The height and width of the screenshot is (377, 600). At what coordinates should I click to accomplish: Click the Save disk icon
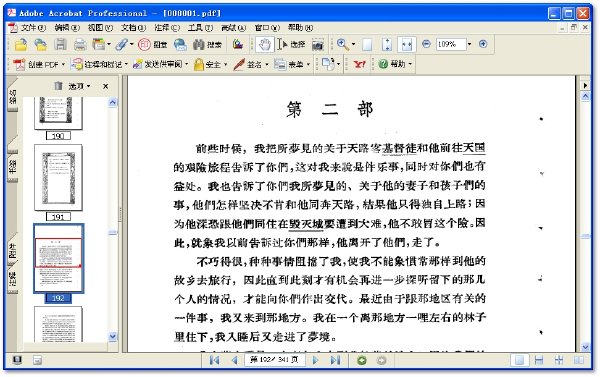[x=60, y=45]
